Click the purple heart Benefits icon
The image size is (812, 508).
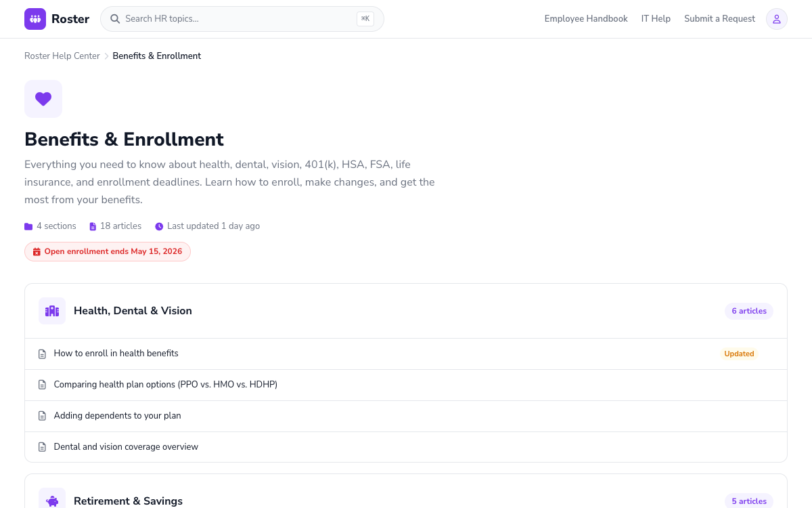pos(43,99)
